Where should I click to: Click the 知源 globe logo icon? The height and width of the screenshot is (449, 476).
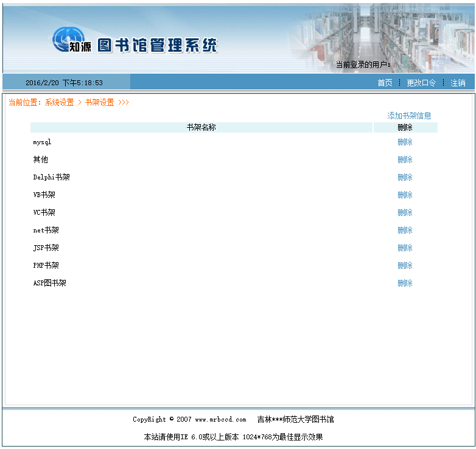pyautogui.click(x=67, y=40)
